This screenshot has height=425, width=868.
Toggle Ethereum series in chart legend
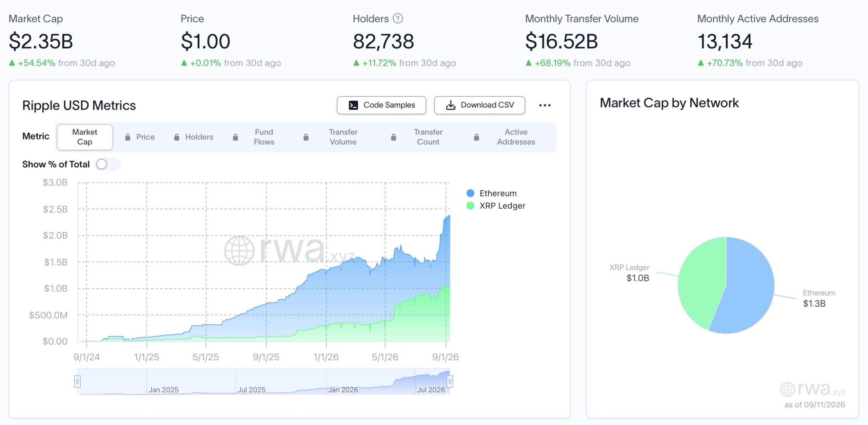pyautogui.click(x=492, y=193)
